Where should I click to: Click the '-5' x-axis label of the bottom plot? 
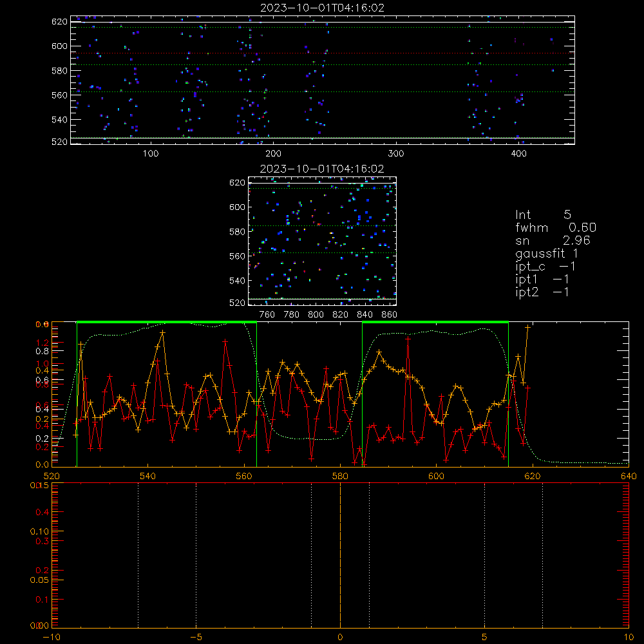click(x=196, y=637)
